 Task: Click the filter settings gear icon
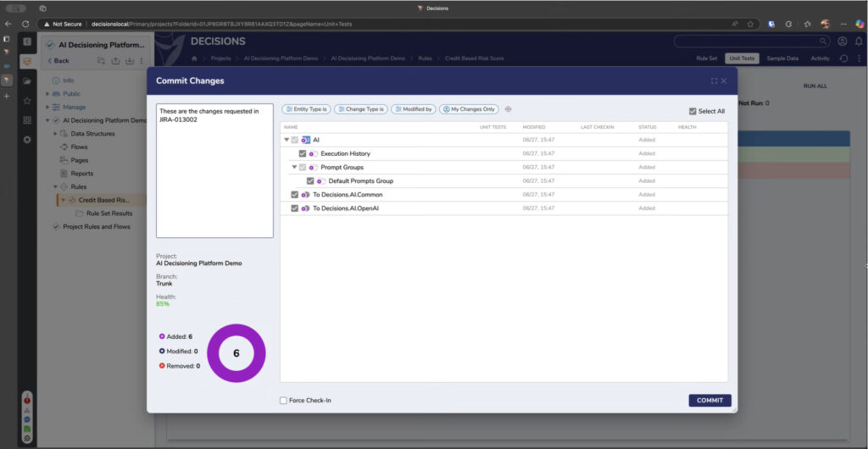509,109
